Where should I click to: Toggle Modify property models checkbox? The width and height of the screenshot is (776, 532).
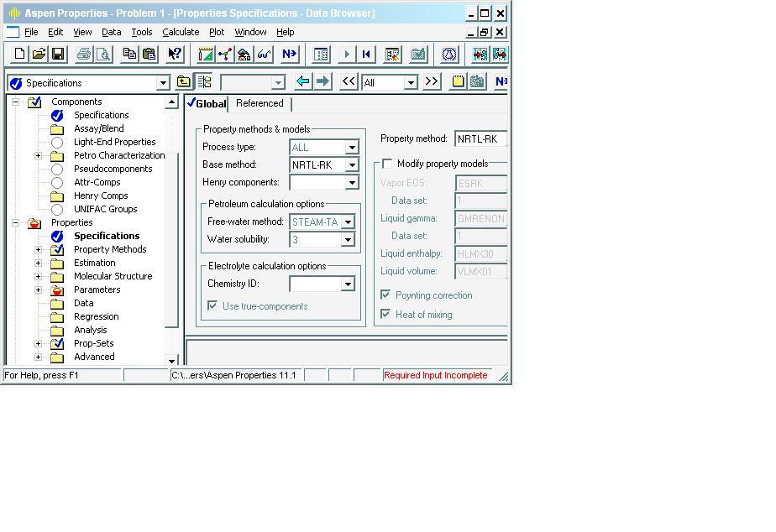click(387, 164)
